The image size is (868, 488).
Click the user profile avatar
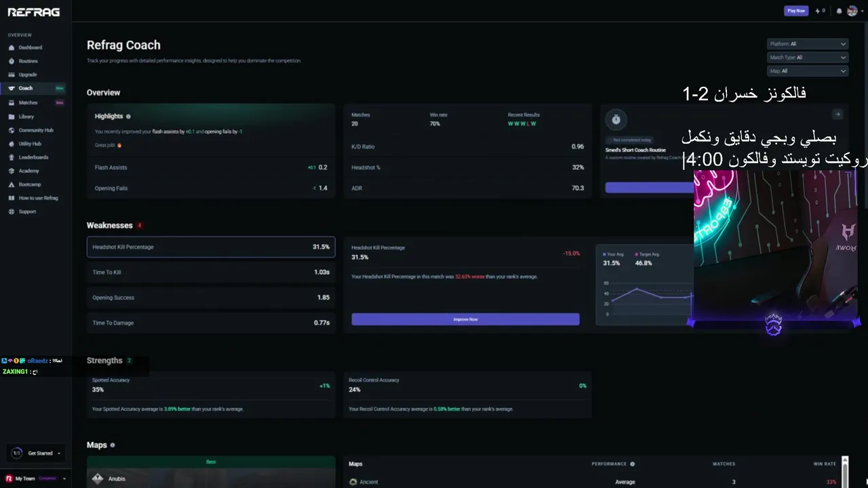point(852,11)
